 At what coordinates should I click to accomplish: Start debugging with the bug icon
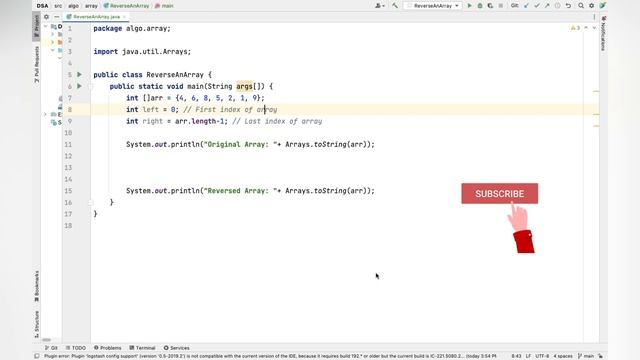coord(480,6)
